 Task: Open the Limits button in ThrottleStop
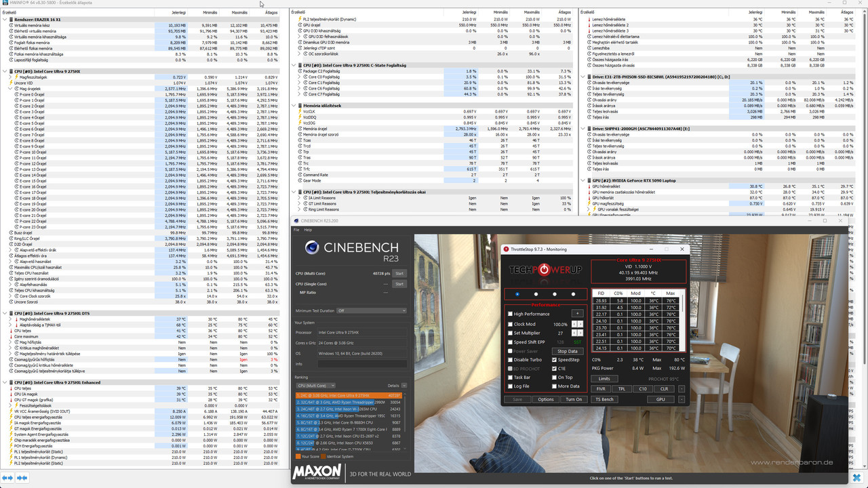[604, 378]
